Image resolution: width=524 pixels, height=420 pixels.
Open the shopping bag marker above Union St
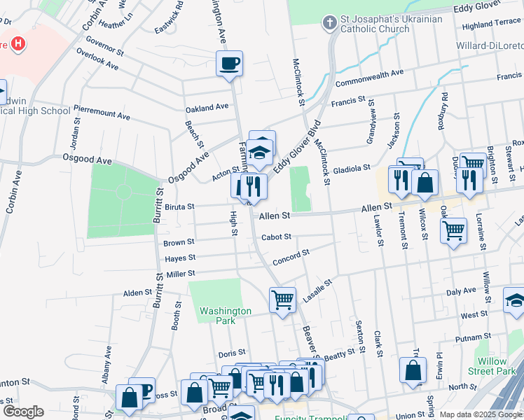(x=413, y=371)
